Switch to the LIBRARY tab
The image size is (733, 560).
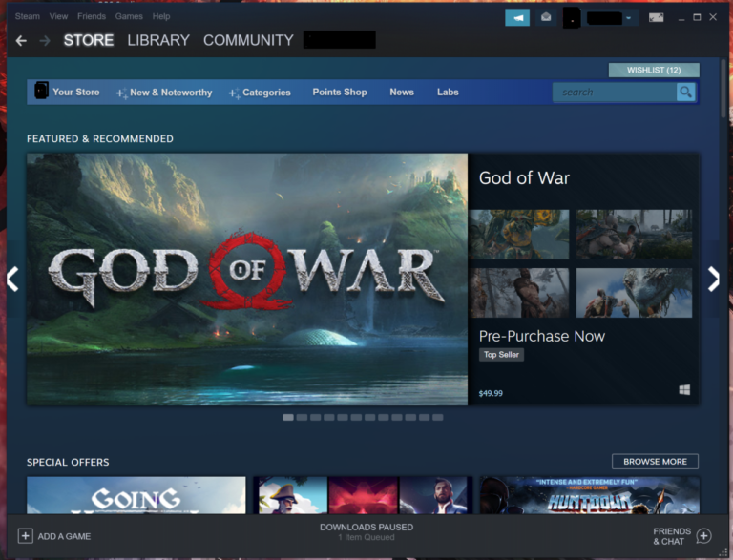158,41
